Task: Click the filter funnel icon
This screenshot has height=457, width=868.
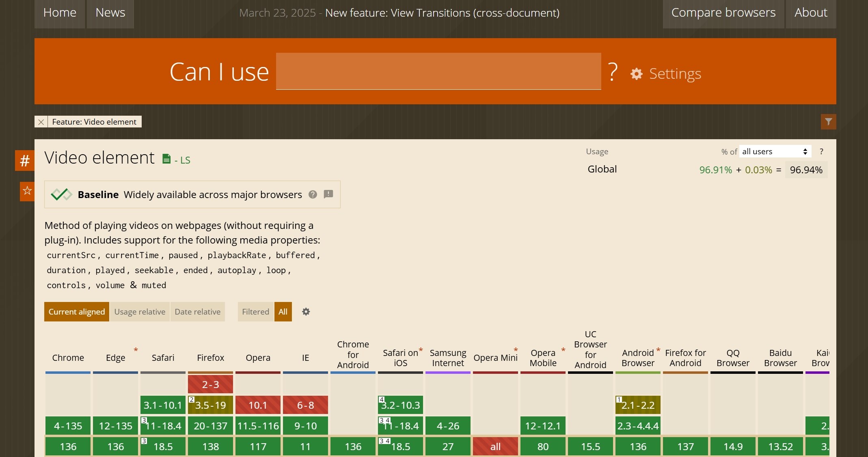Action: pyautogui.click(x=828, y=122)
